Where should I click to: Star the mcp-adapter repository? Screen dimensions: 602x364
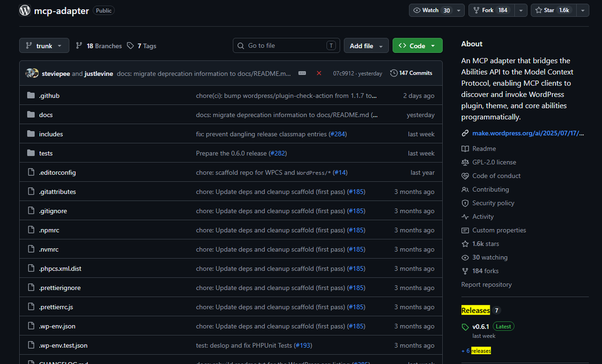(554, 11)
